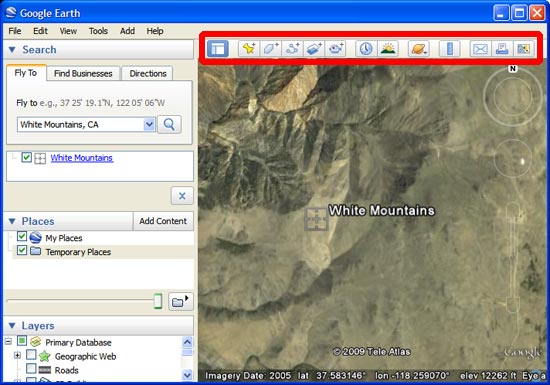Enable the Roads layer checkbox
The image size is (550, 385).
coord(31,368)
